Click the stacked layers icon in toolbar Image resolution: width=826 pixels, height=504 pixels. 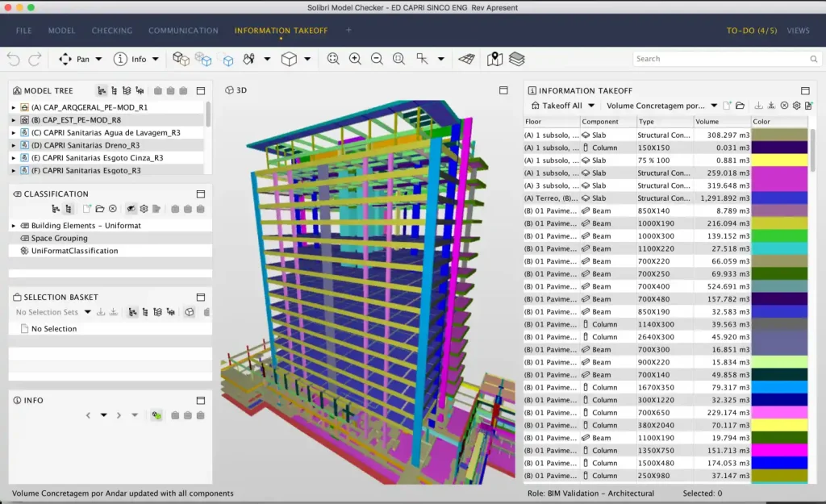click(516, 59)
